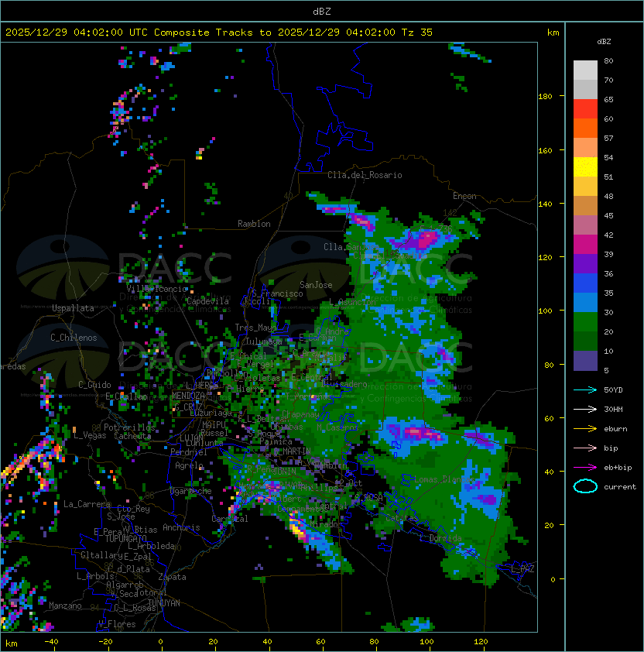Click the white 30HM arrow icon
This screenshot has width=644, height=652.
(x=585, y=409)
